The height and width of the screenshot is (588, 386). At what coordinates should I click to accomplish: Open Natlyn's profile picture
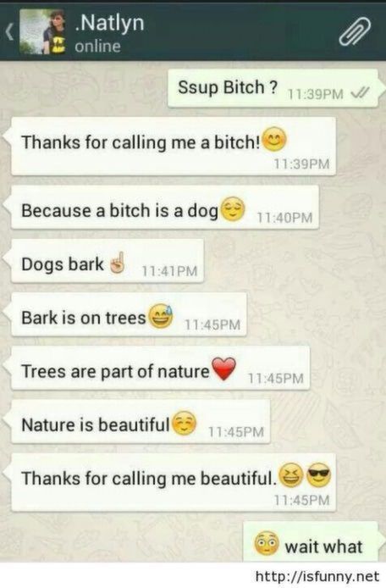42,32
